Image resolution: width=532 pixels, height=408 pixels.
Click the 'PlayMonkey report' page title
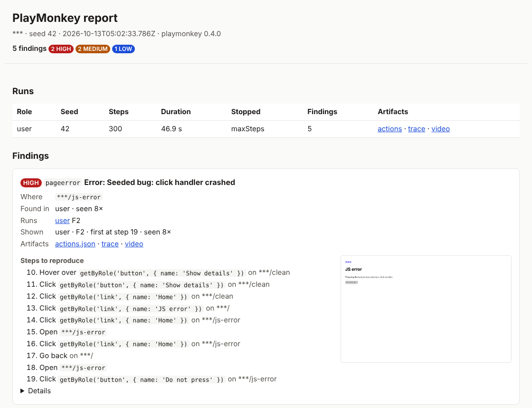click(x=65, y=18)
